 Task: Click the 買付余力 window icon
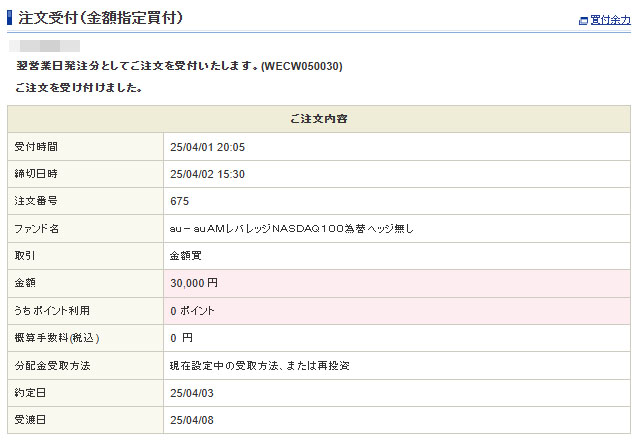pos(583,20)
